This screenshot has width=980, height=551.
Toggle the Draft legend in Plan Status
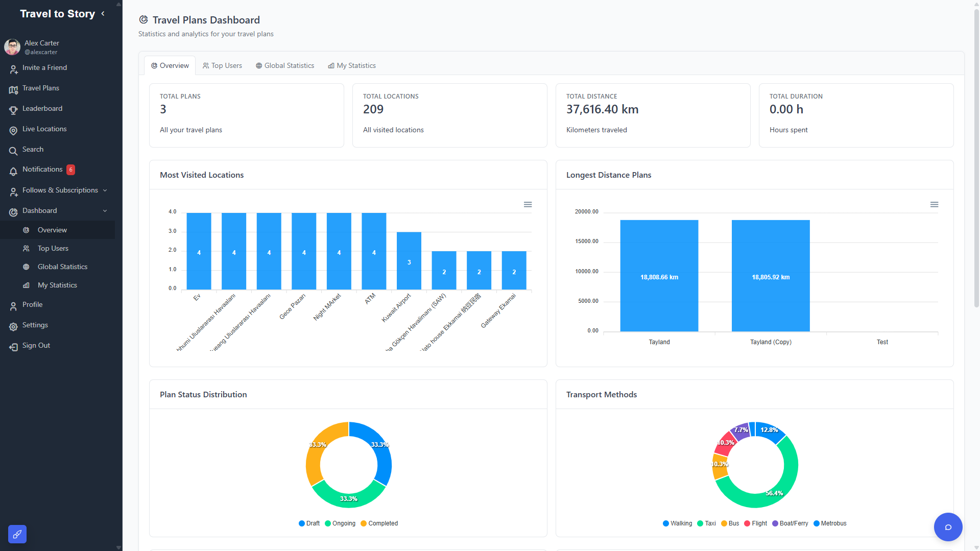coord(309,523)
